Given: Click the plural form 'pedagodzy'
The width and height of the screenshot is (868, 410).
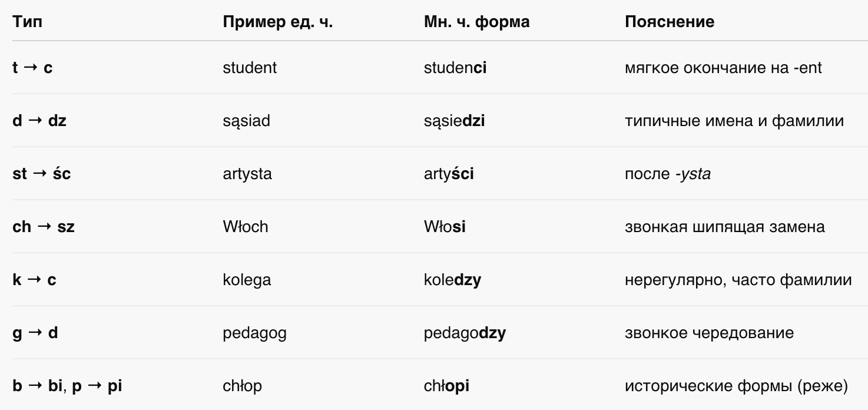Looking at the screenshot, I should [465, 333].
